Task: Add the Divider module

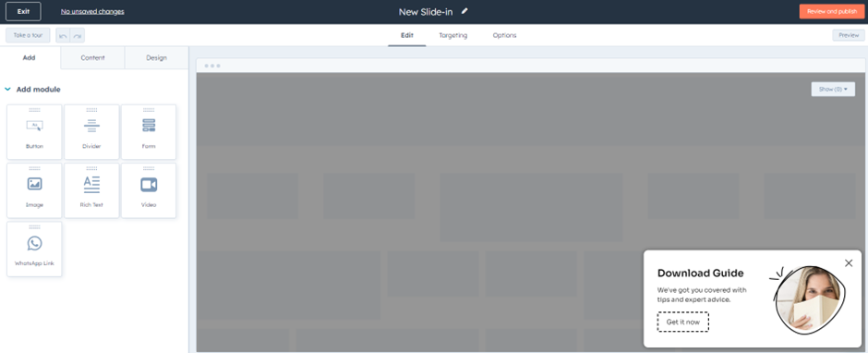Action: click(x=92, y=132)
